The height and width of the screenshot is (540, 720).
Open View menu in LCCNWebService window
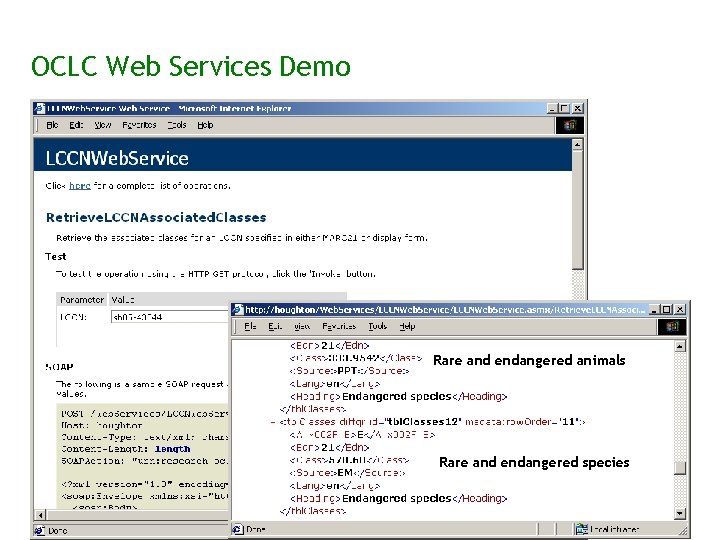click(102, 125)
